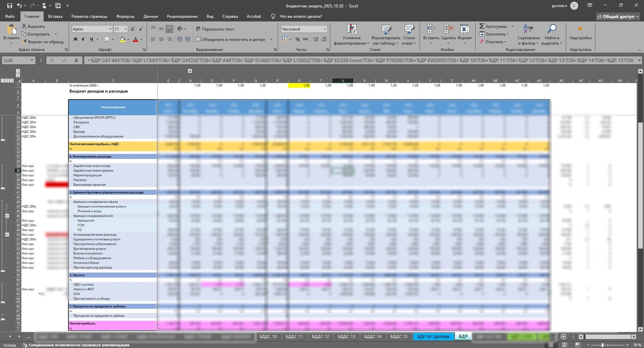
Task: Open the Формулы ribbon tab
Action: (x=125, y=16)
